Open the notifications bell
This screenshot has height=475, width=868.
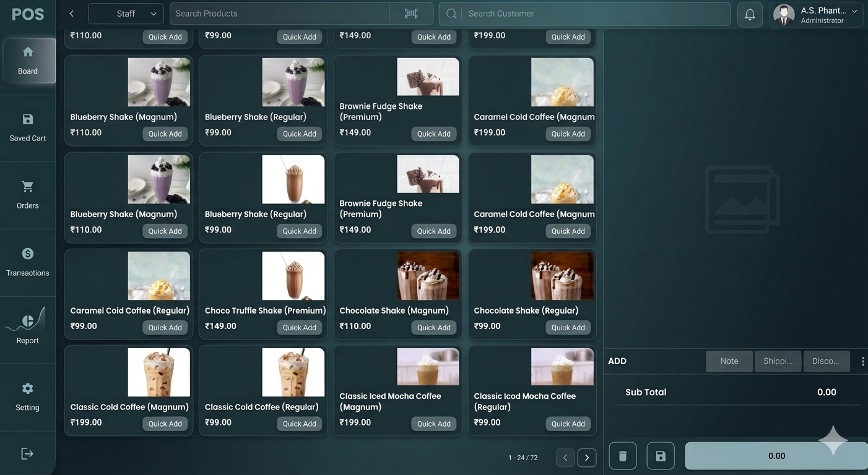pos(750,14)
